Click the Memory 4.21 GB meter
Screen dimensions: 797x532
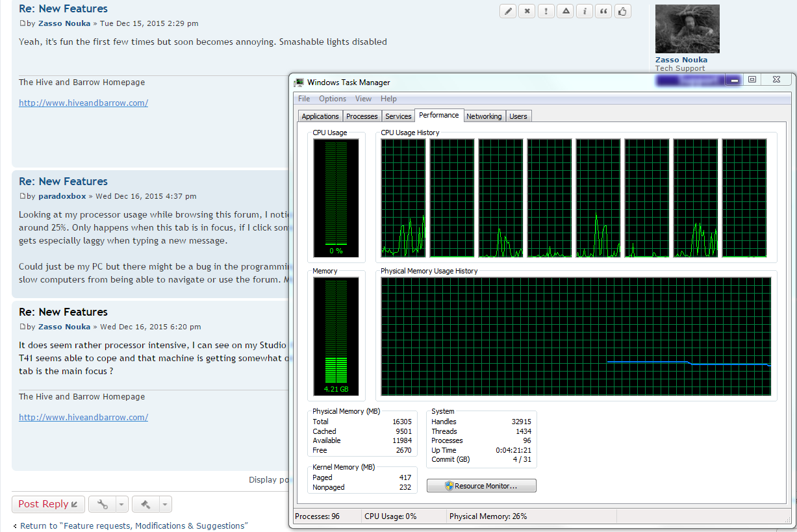[x=336, y=336]
